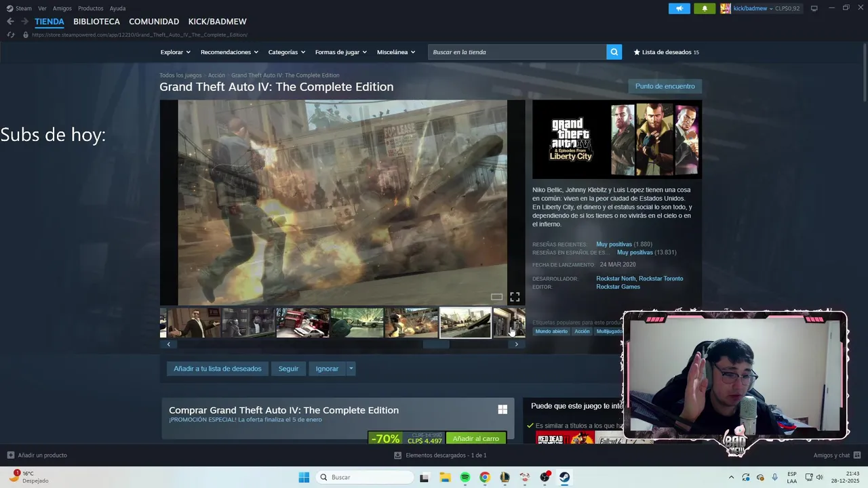Open the video in fullscreen
Screen dimensions: 868x488
tap(515, 297)
